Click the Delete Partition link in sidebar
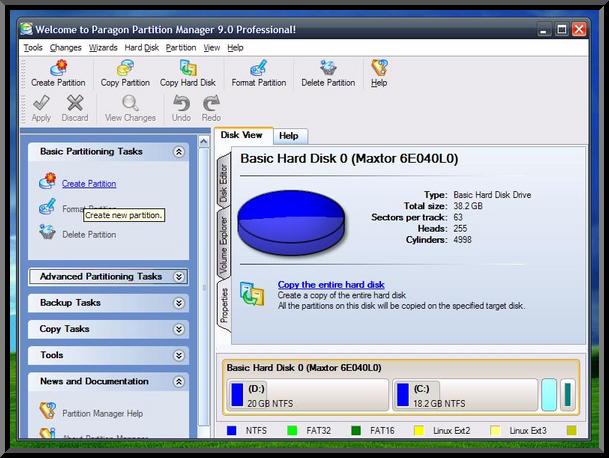 pyautogui.click(x=89, y=235)
